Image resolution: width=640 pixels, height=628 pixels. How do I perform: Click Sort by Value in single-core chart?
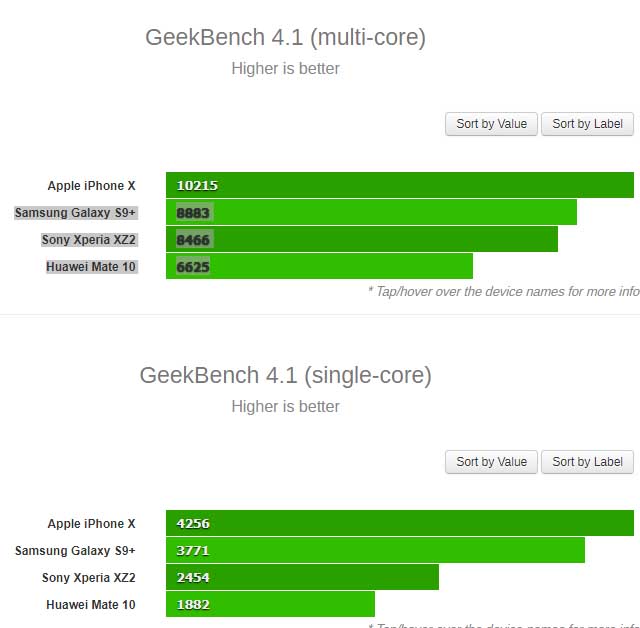tap(491, 462)
